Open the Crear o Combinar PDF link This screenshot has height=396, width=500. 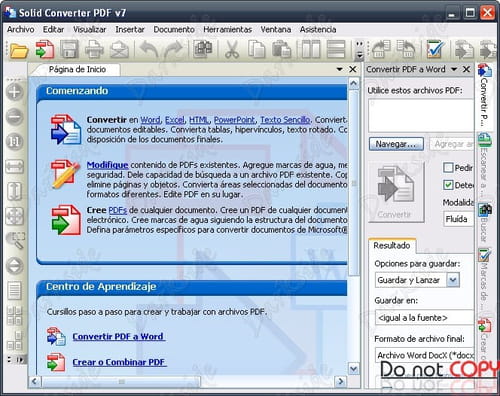[119, 362]
